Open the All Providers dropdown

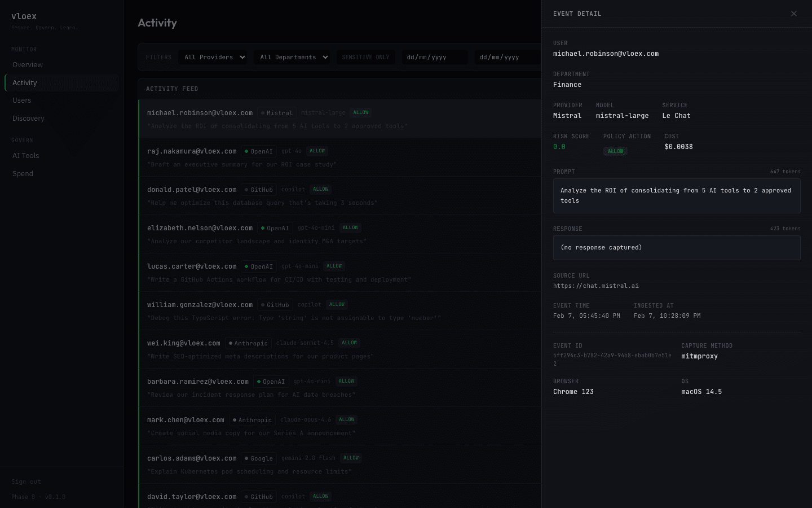[x=213, y=57]
